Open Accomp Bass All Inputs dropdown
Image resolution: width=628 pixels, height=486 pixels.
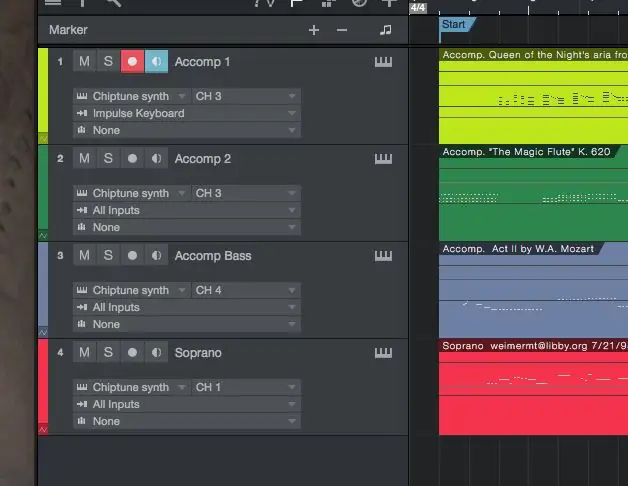coord(187,307)
